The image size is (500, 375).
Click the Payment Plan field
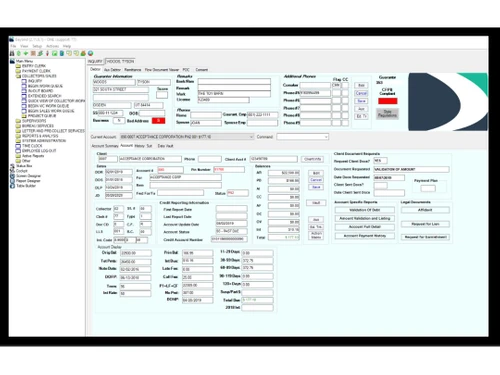[x=428, y=189]
